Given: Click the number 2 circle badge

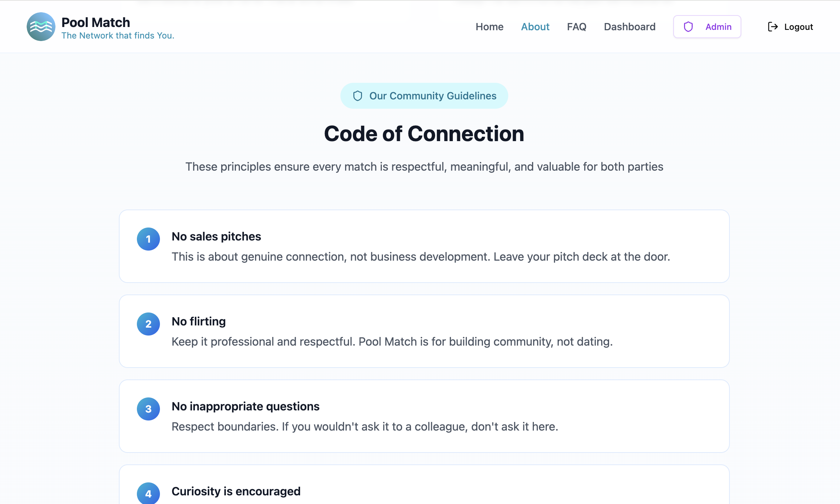Looking at the screenshot, I should [x=148, y=324].
